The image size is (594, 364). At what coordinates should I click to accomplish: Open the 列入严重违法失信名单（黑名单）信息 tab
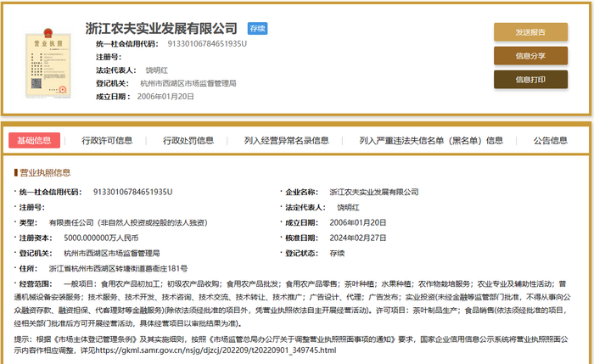tap(431, 141)
